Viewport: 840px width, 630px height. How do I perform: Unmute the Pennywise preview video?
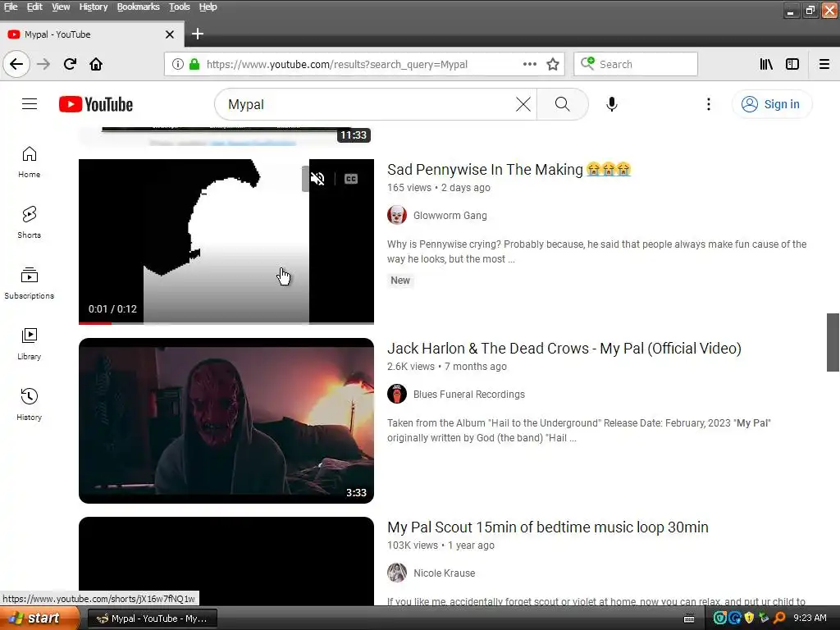(x=317, y=179)
